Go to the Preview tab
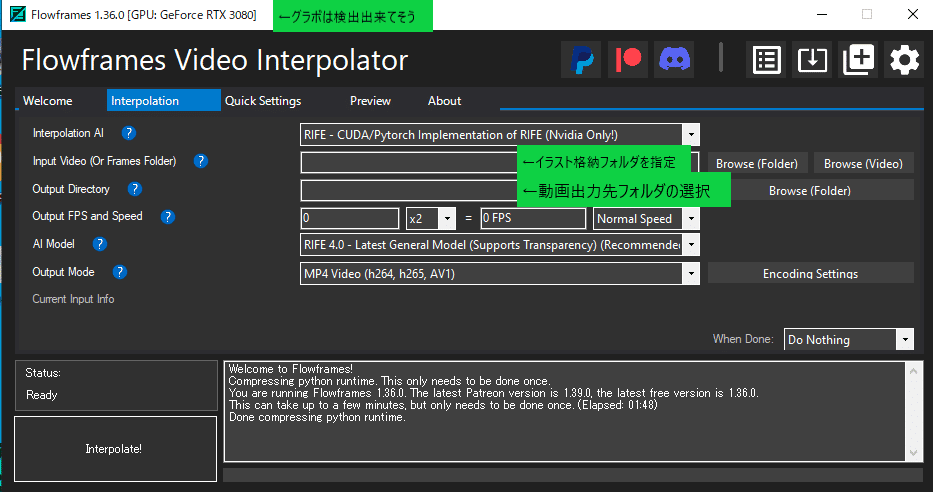The width and height of the screenshot is (933, 492). [x=370, y=101]
